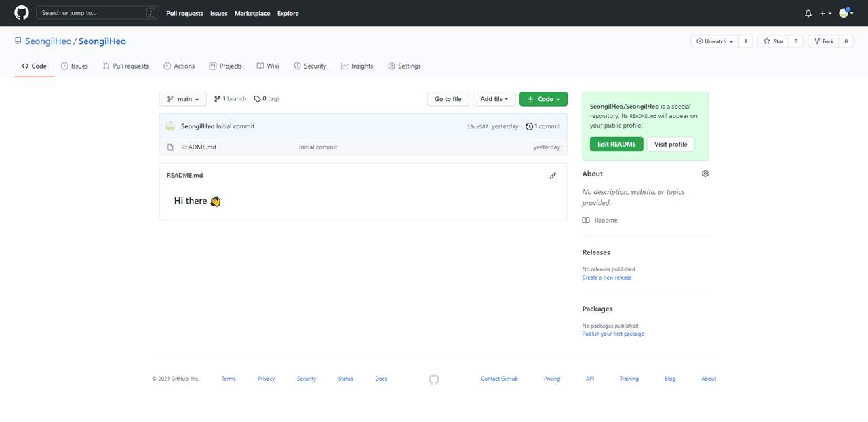This screenshot has width=868, height=422.
Task: Click the file icon beside README.md
Action: coord(171,147)
